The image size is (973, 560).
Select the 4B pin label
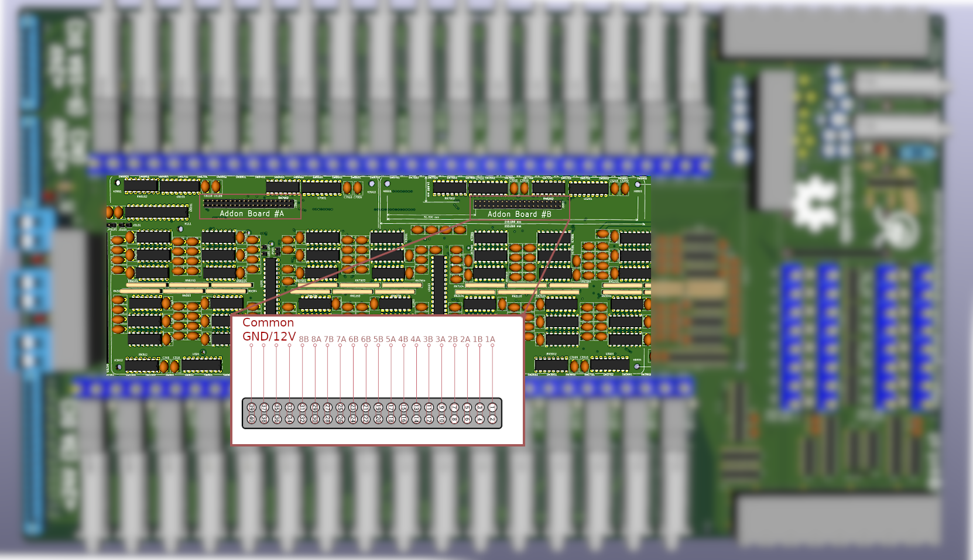pyautogui.click(x=403, y=339)
